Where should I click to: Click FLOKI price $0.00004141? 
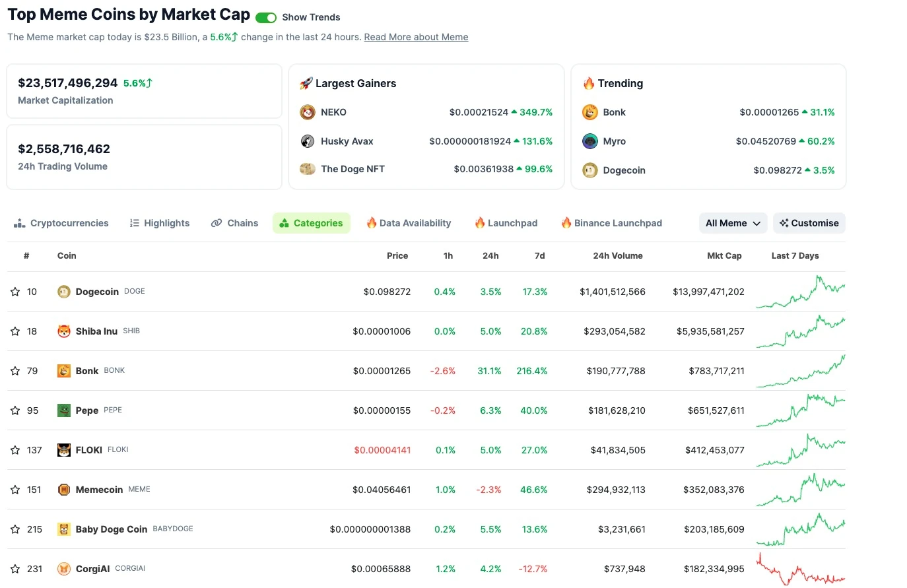[x=382, y=450]
